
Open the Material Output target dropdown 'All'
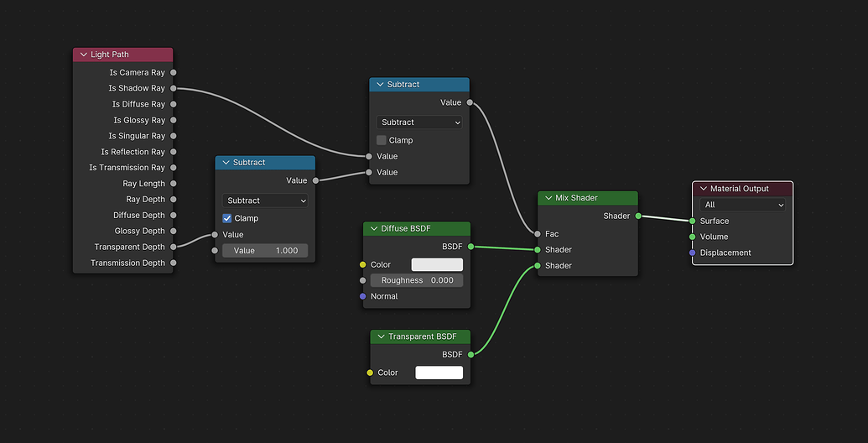point(742,205)
